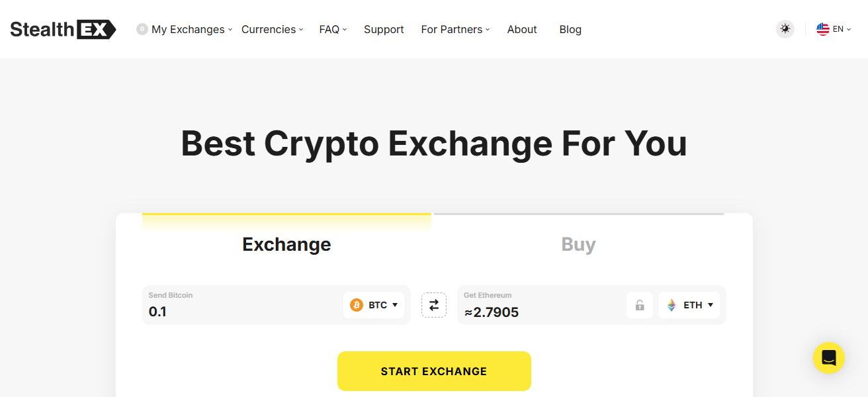
Task: Open the FAQ menu
Action: pos(333,29)
